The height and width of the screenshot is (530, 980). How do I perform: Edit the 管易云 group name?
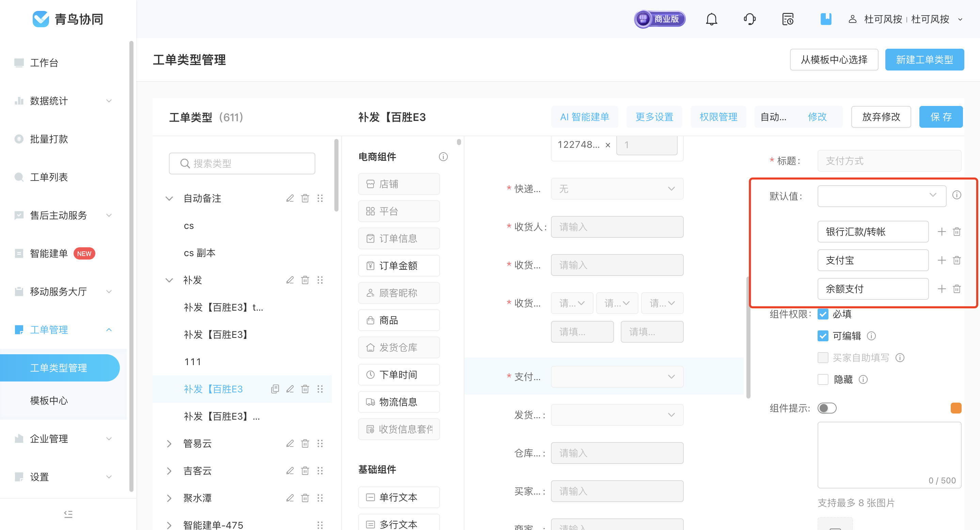pyautogui.click(x=290, y=443)
